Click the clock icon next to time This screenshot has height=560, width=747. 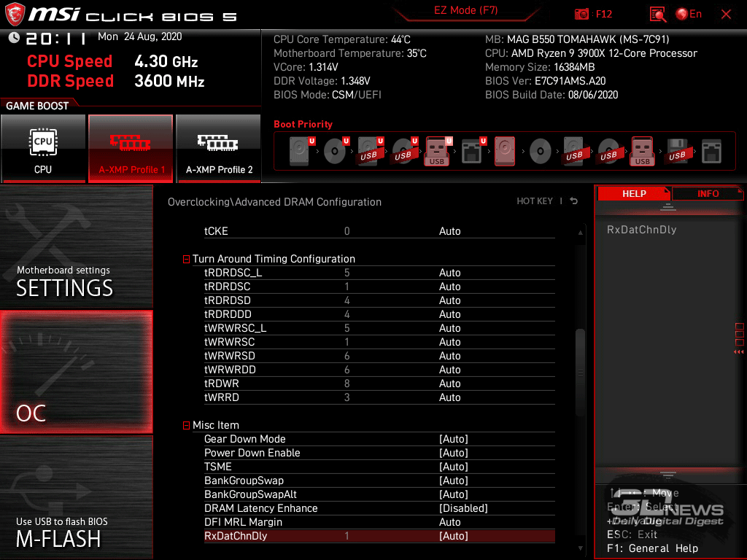click(14, 38)
